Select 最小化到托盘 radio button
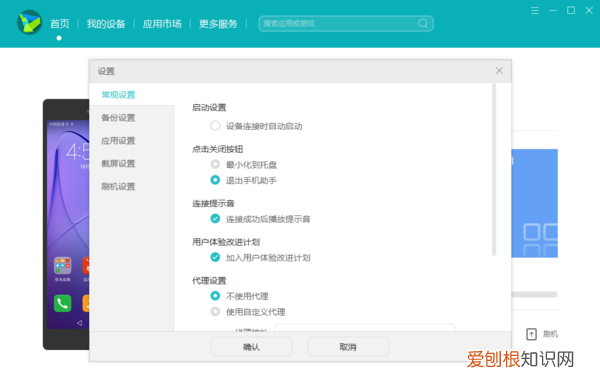 pos(215,164)
